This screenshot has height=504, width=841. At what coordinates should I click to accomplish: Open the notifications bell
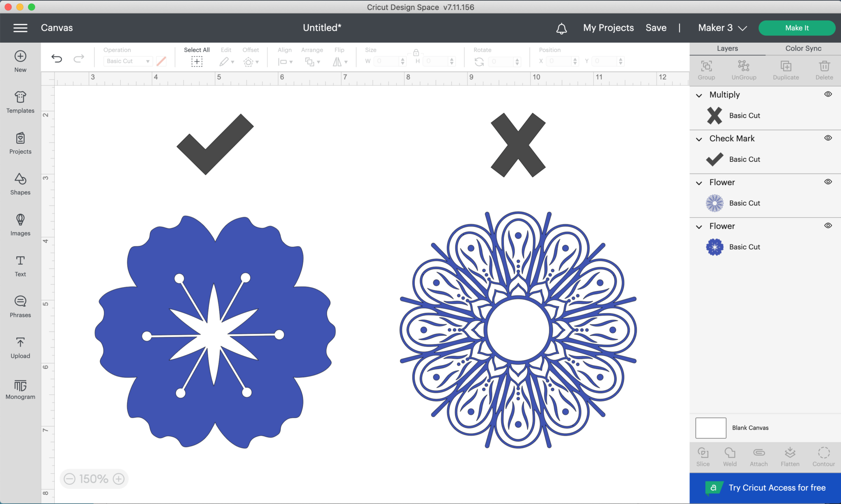[561, 28]
